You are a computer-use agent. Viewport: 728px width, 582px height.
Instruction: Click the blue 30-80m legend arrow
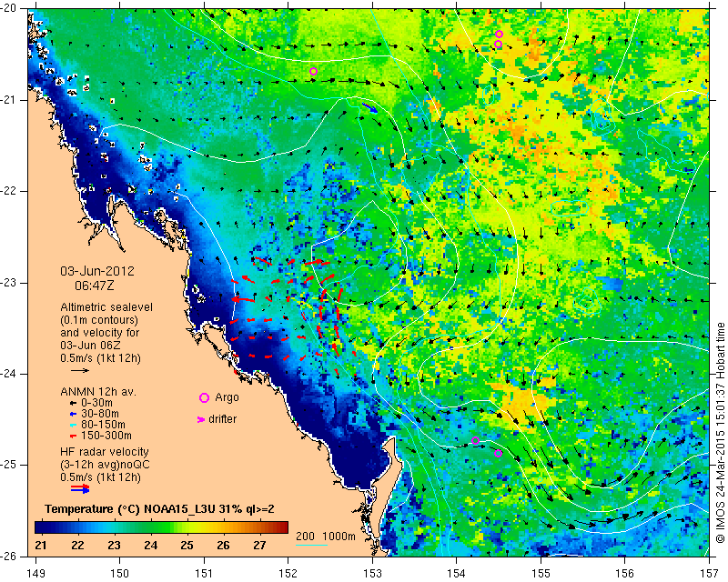click(73, 414)
